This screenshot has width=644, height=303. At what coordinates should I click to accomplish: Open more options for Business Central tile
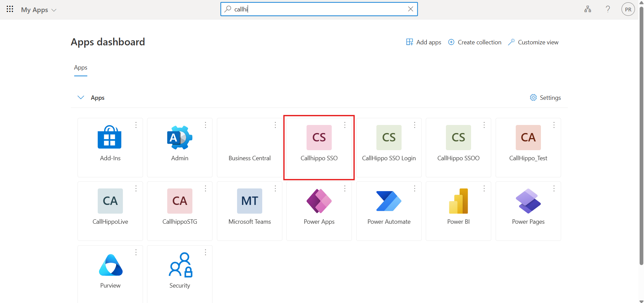pos(275,125)
